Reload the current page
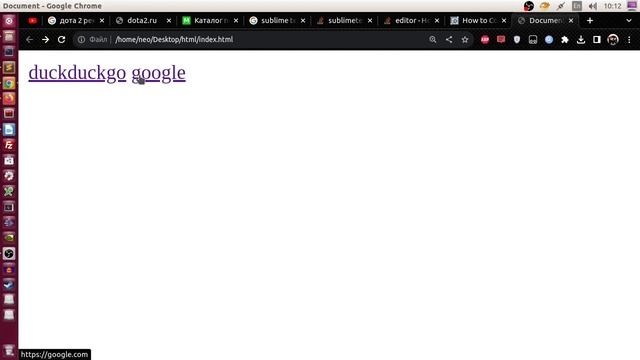 pyautogui.click(x=62, y=40)
